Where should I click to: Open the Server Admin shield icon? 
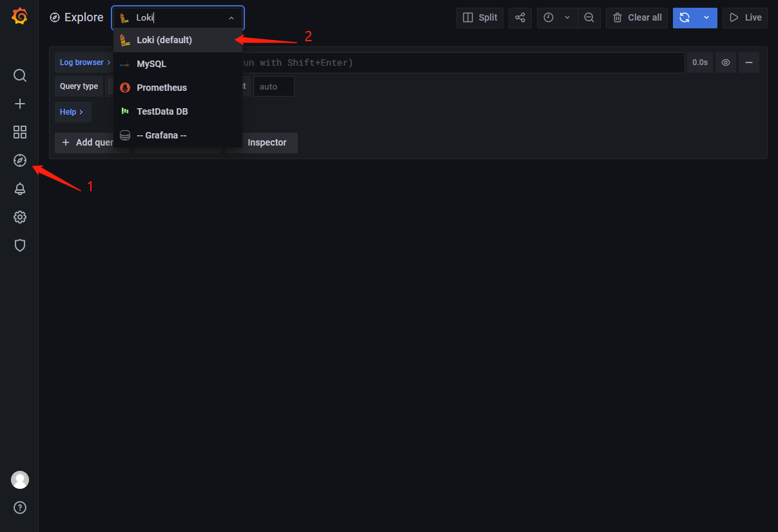tap(20, 245)
